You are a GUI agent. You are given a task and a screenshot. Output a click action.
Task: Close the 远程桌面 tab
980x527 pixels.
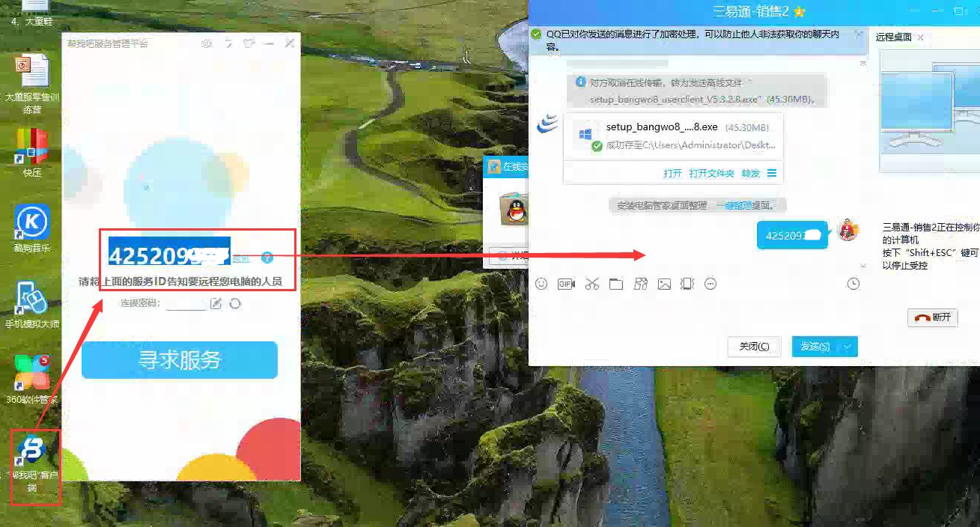tap(920, 37)
